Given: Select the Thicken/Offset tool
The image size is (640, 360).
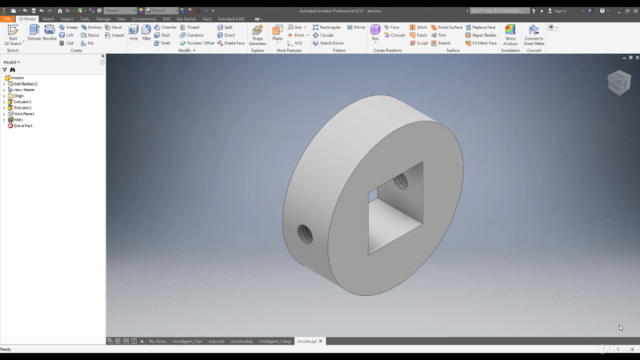Looking at the screenshot, I should (197, 43).
